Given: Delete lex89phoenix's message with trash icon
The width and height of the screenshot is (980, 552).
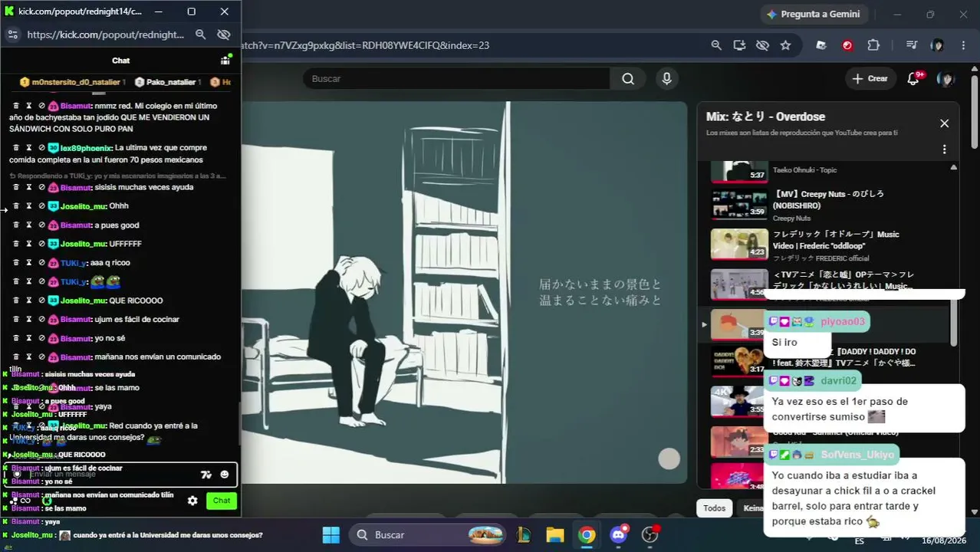Looking at the screenshot, I should (x=15, y=148).
